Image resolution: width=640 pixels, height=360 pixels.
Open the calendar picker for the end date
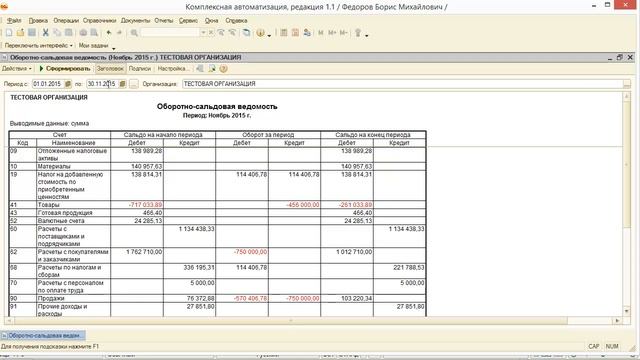(122, 84)
